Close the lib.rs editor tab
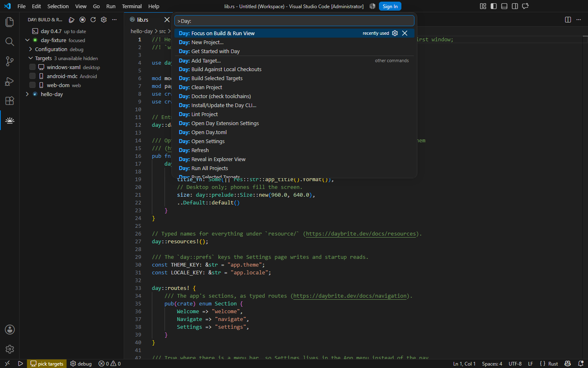 tap(167, 20)
